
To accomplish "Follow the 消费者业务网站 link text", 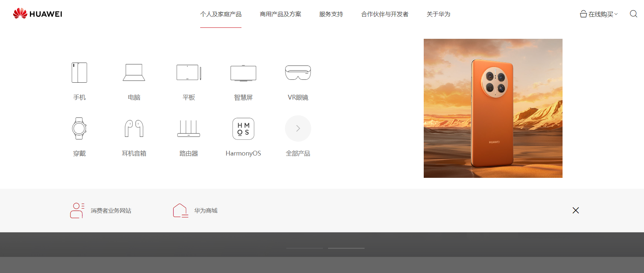I will [x=111, y=210].
